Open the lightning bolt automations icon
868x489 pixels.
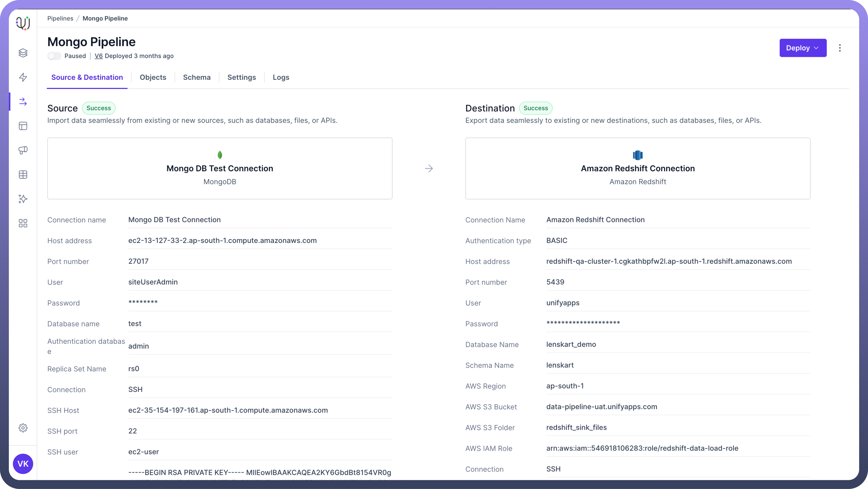tap(23, 77)
